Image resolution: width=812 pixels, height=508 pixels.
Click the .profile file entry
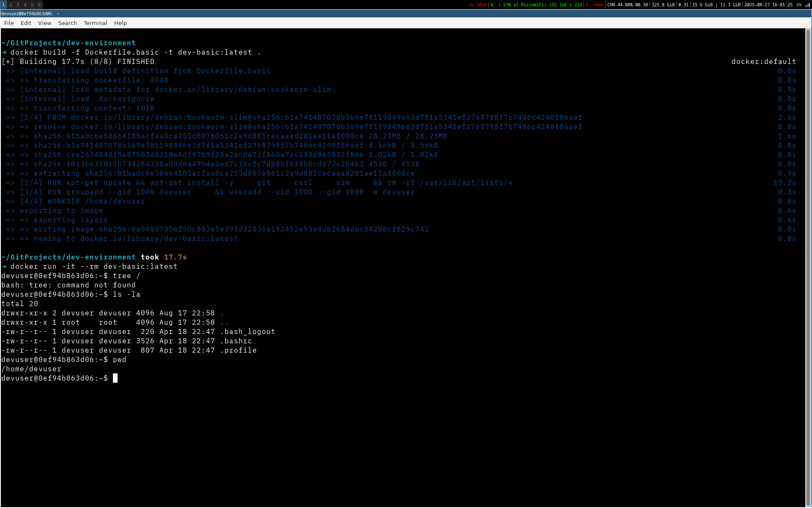129,351
